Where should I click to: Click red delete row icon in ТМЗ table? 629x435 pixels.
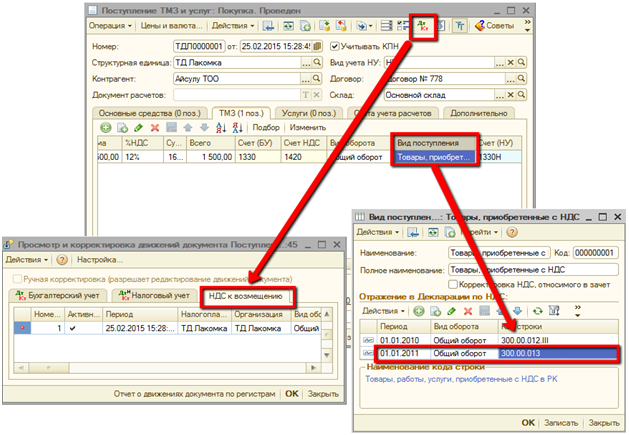pyautogui.click(x=154, y=128)
